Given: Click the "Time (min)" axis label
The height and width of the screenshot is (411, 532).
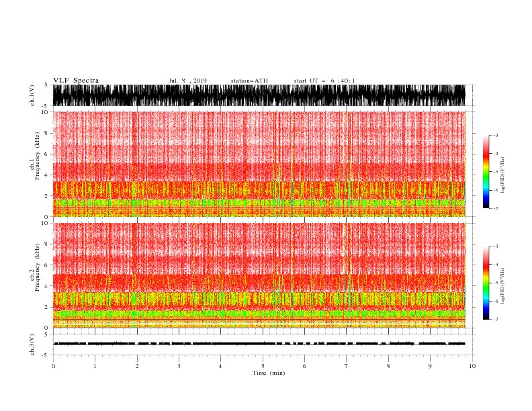Looking at the screenshot, I should coord(269,373).
